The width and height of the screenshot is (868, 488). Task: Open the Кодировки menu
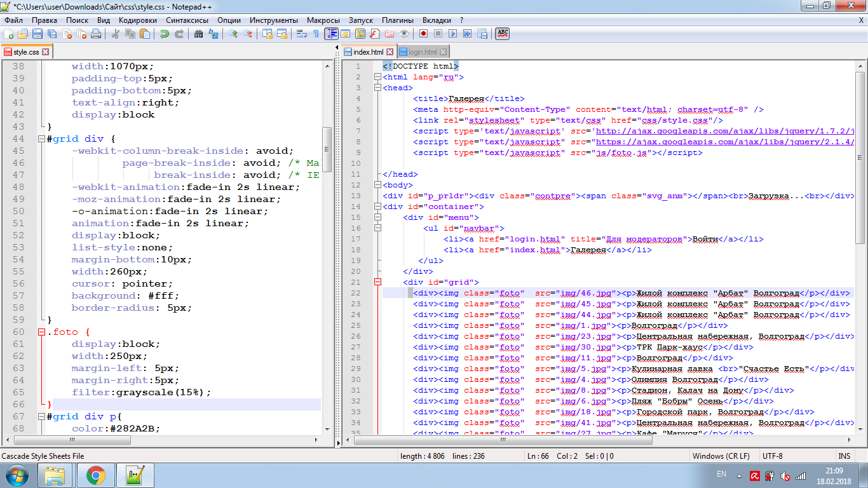click(137, 20)
